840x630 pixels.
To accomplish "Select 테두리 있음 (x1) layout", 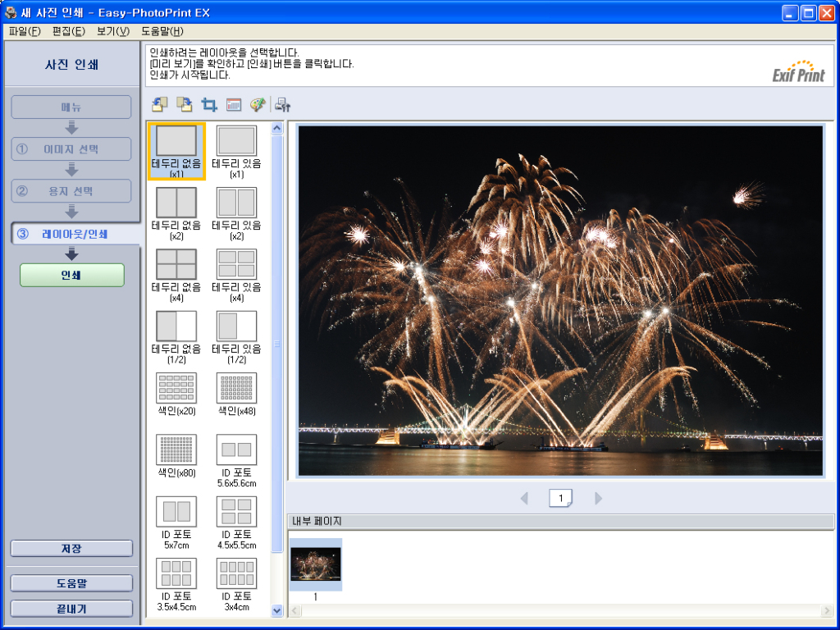I will (x=236, y=152).
